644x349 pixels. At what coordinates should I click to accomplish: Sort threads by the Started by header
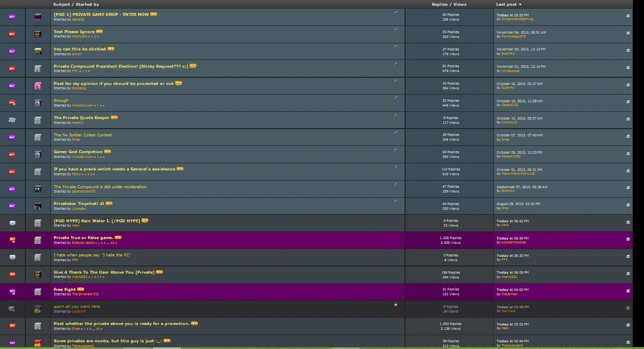[87, 4]
